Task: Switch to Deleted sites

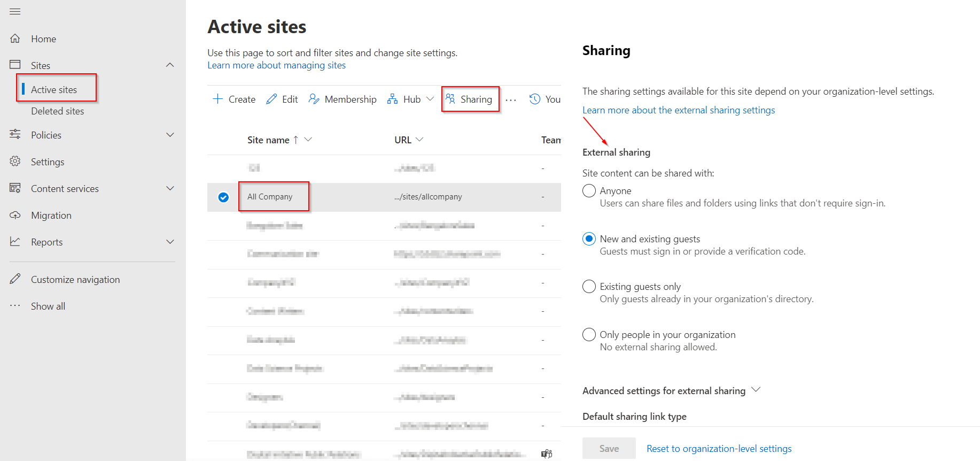Action: [57, 111]
